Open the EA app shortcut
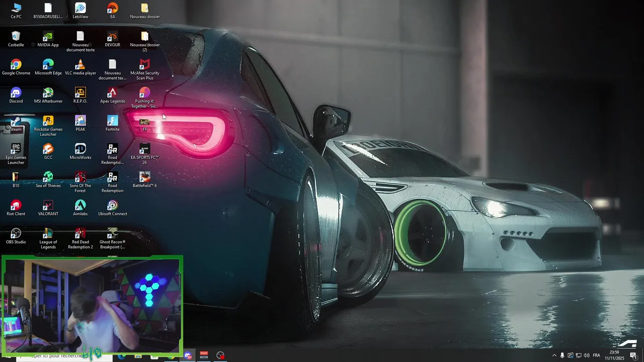Viewport: 644px width, 362px height. coord(113,11)
